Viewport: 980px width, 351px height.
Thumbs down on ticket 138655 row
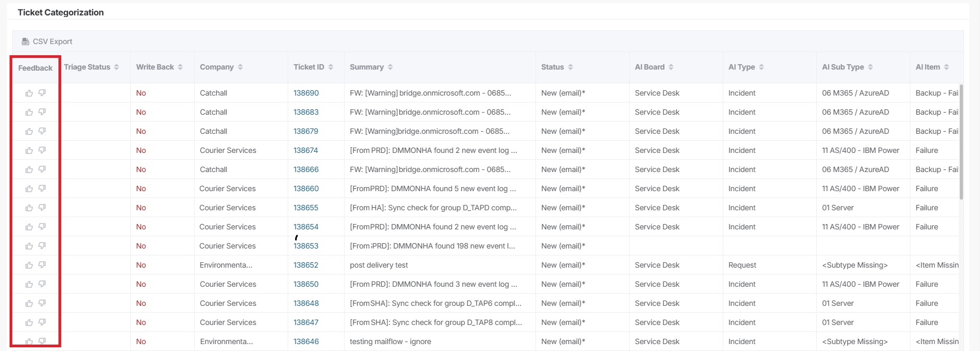click(x=42, y=208)
